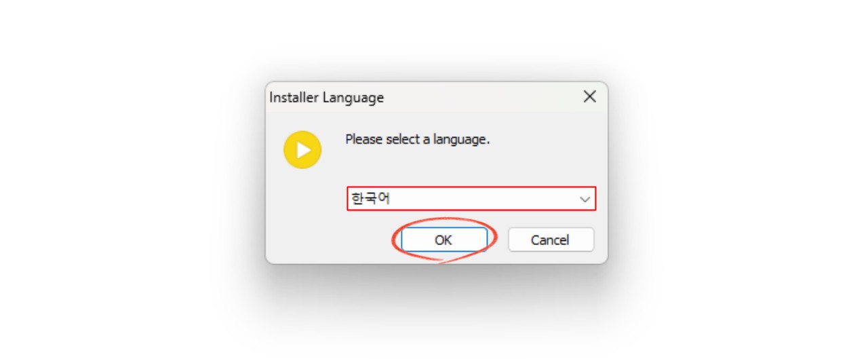Expand the language dropdown chevron arrow
868x359 pixels.
pos(585,200)
